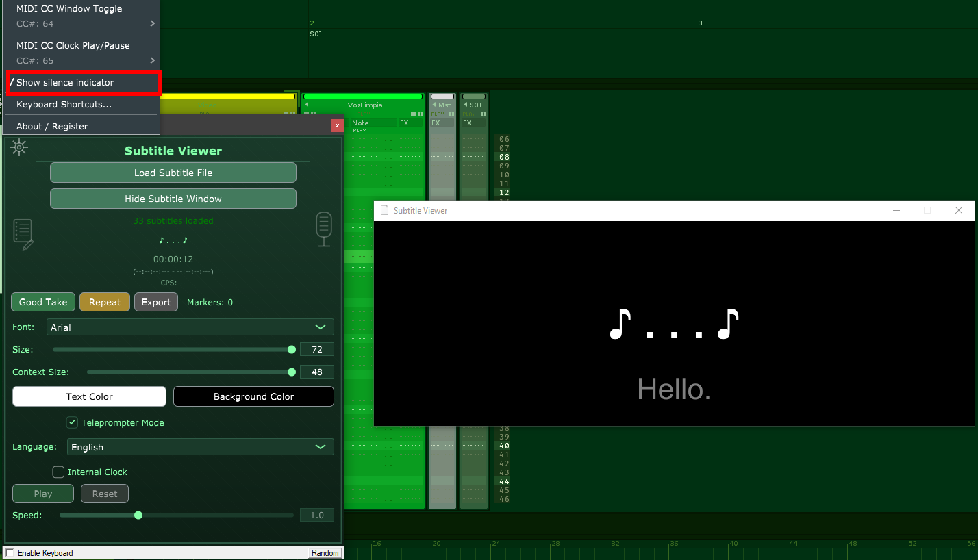Pick a Text Color

[x=89, y=396]
